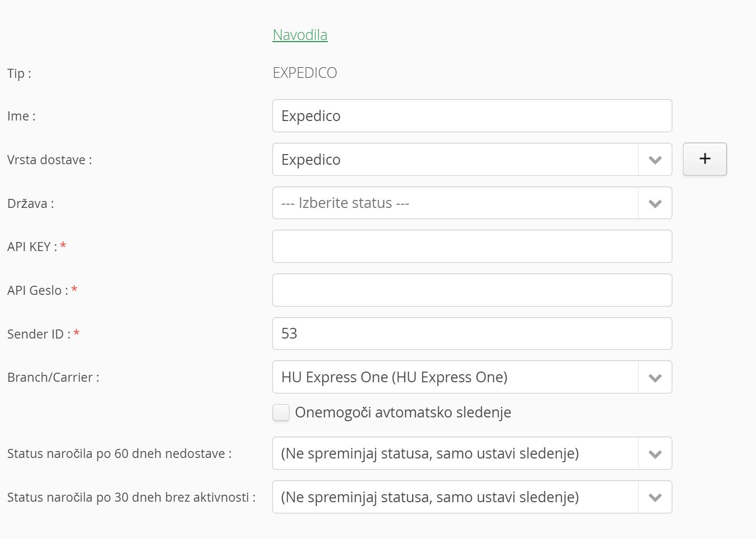Click the Status naročila po 30 dneh brez aktivnosti label
The height and width of the screenshot is (539, 756).
click(x=132, y=497)
